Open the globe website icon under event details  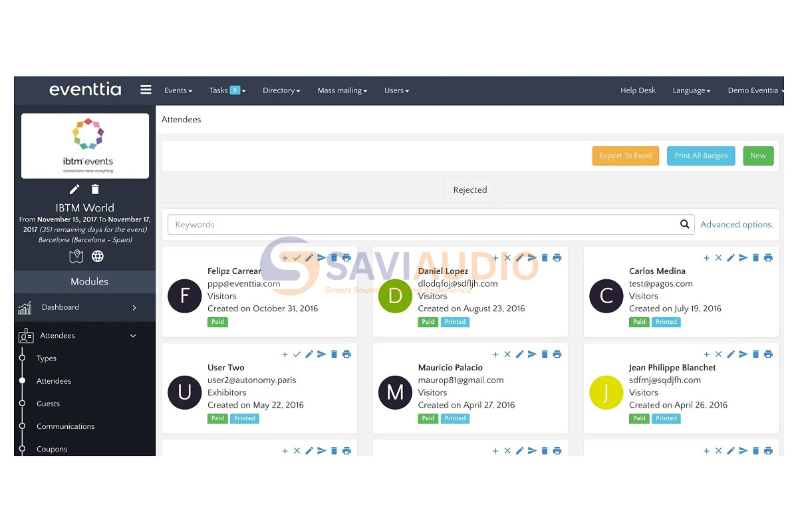coord(98,256)
